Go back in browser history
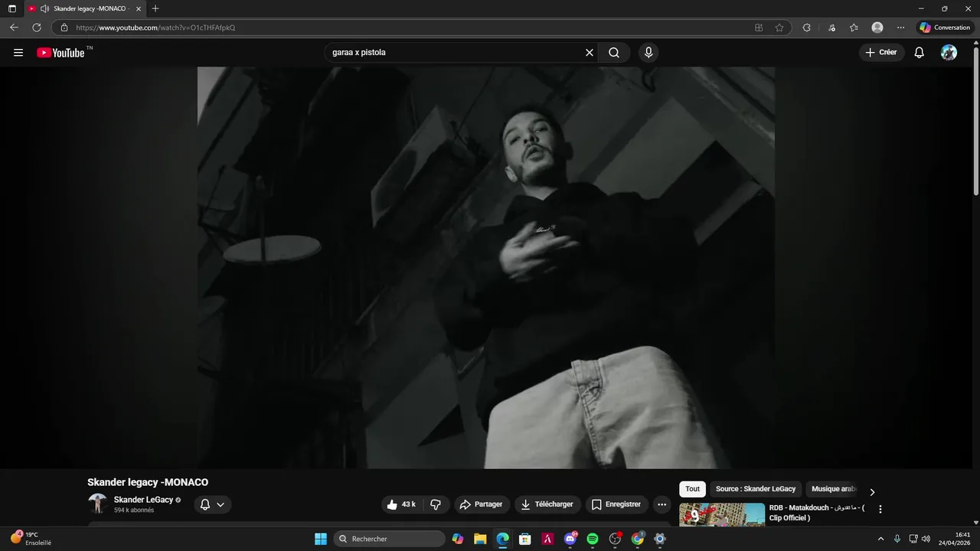The image size is (980, 551). pos(14,28)
